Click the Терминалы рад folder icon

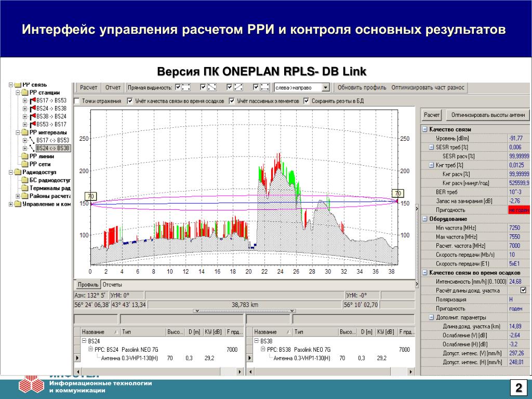click(25, 188)
